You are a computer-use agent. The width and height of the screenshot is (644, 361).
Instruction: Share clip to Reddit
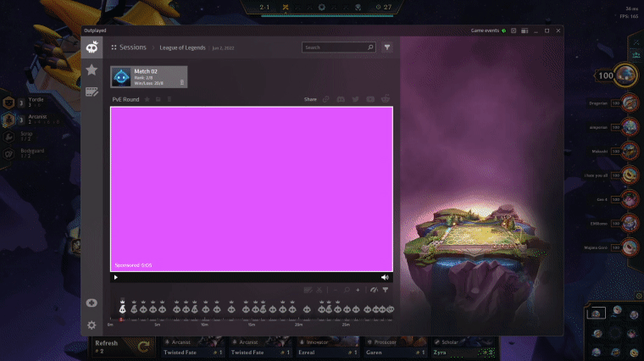coord(386,99)
